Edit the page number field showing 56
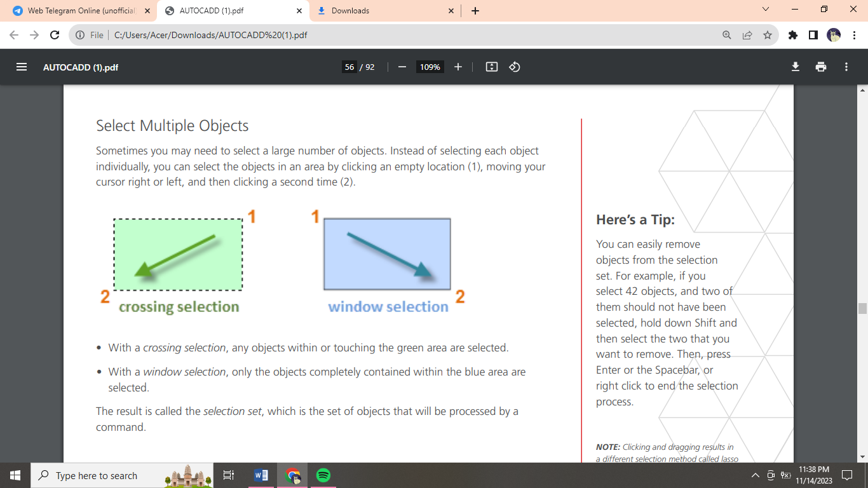Viewport: 868px width, 488px height. point(349,67)
